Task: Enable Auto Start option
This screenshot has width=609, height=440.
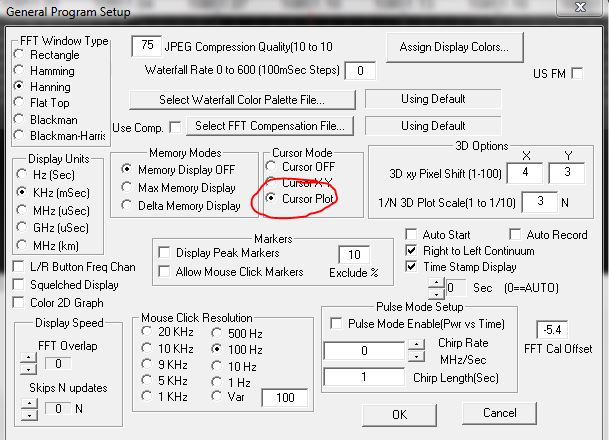Action: 412,234
